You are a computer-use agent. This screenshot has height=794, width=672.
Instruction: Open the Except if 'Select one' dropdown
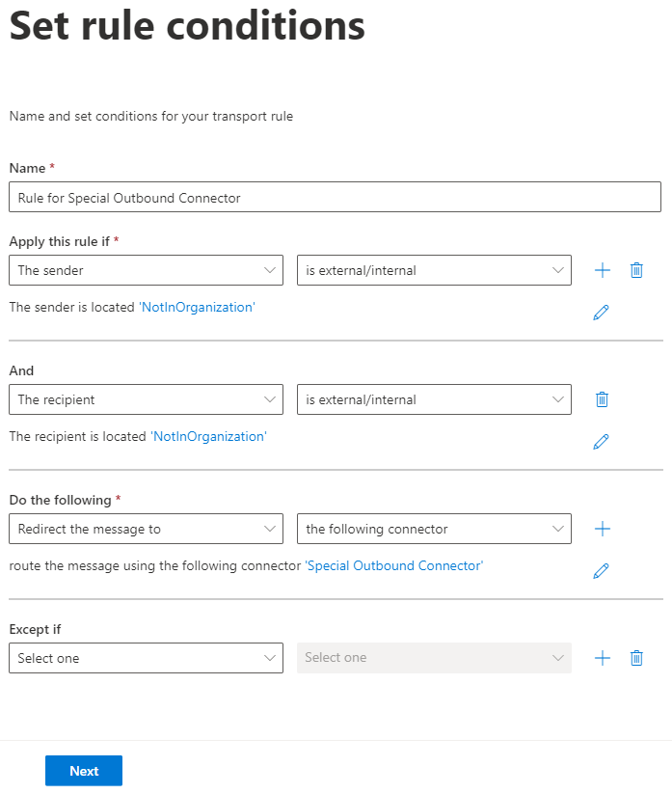146,658
